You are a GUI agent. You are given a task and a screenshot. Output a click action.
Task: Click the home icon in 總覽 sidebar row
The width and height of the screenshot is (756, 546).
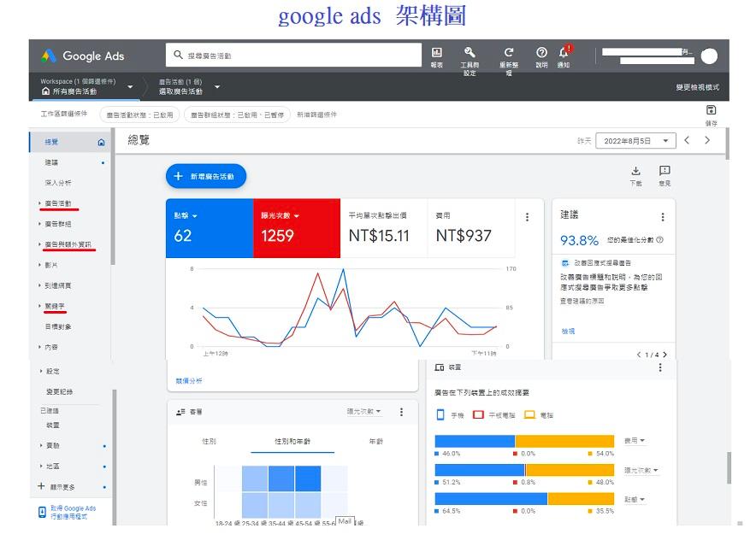click(x=101, y=142)
